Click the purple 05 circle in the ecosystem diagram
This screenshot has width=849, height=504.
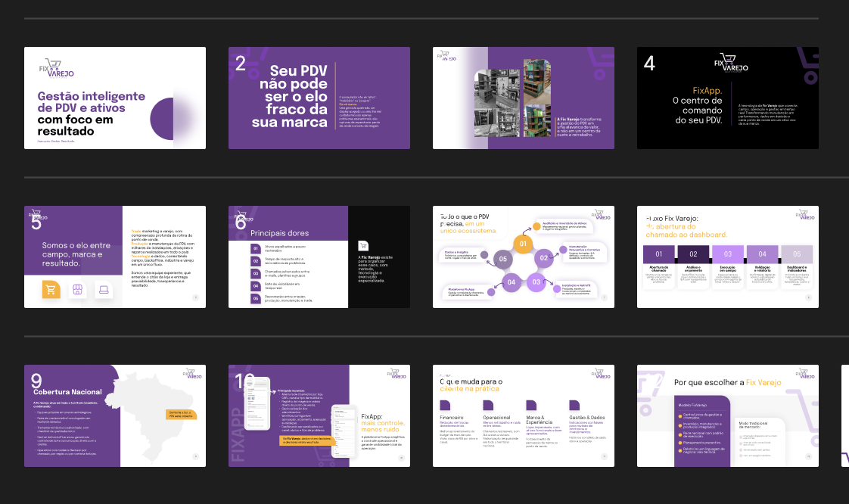pos(502,259)
